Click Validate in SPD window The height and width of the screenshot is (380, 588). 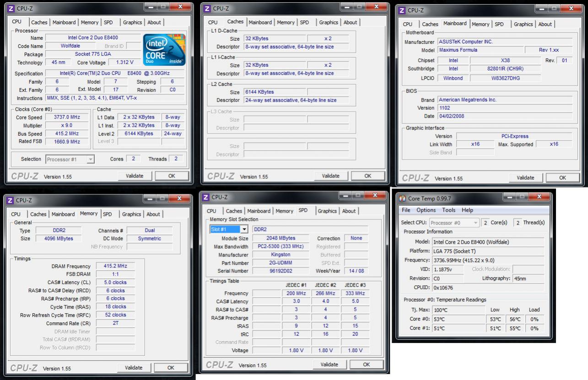point(329,364)
